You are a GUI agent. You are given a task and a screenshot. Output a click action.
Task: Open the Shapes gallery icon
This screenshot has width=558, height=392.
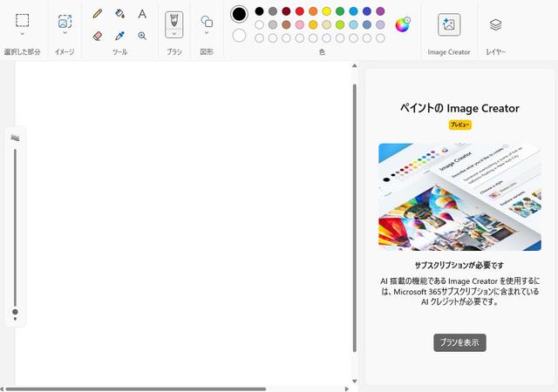pos(207,22)
